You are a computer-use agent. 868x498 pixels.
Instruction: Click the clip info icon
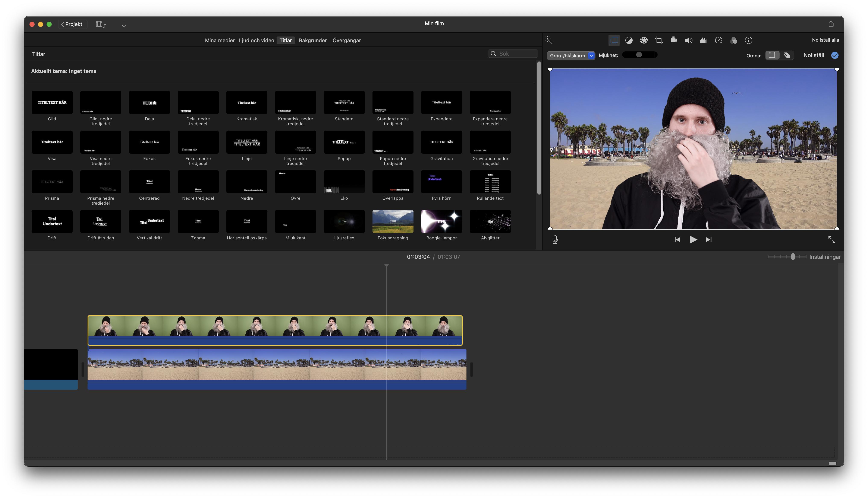pyautogui.click(x=749, y=40)
